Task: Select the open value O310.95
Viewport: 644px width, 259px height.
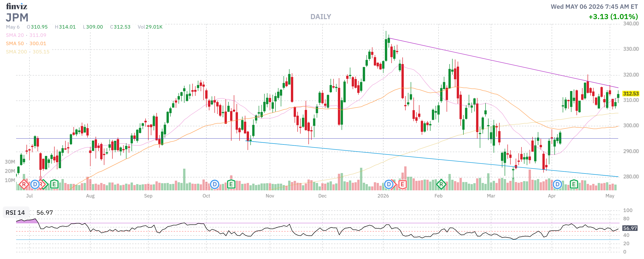Action: (x=37, y=27)
